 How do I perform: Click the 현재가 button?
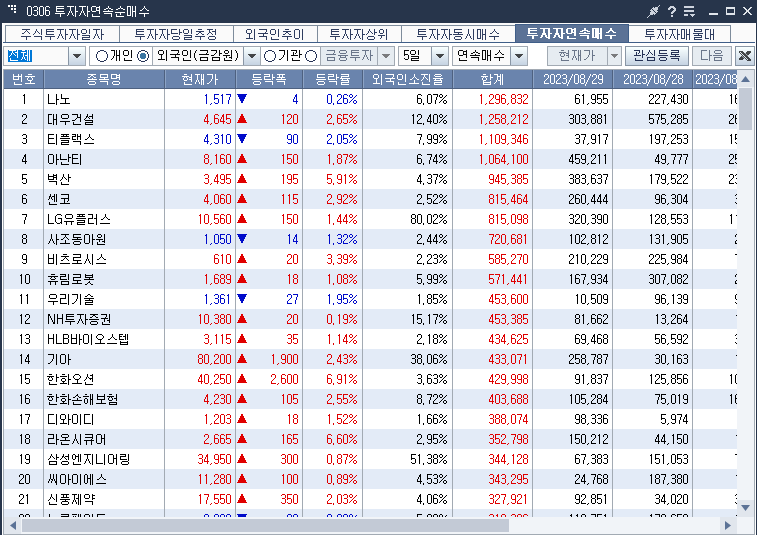tap(577, 56)
